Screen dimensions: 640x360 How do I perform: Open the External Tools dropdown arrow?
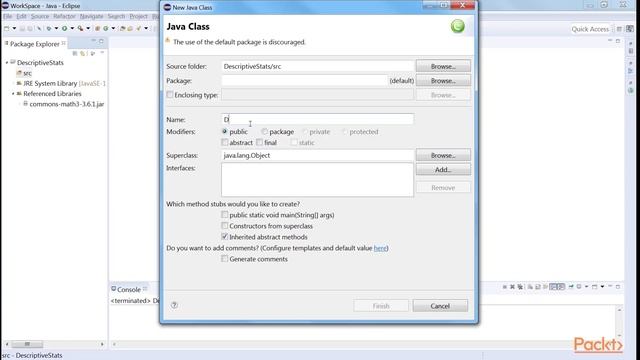tap(88, 29)
